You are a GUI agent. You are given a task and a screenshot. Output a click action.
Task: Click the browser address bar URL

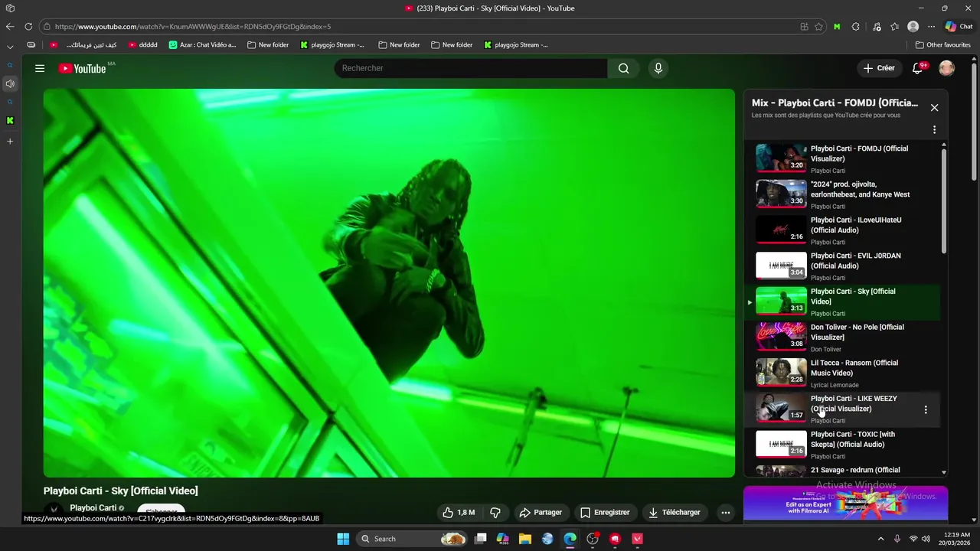[193, 26]
